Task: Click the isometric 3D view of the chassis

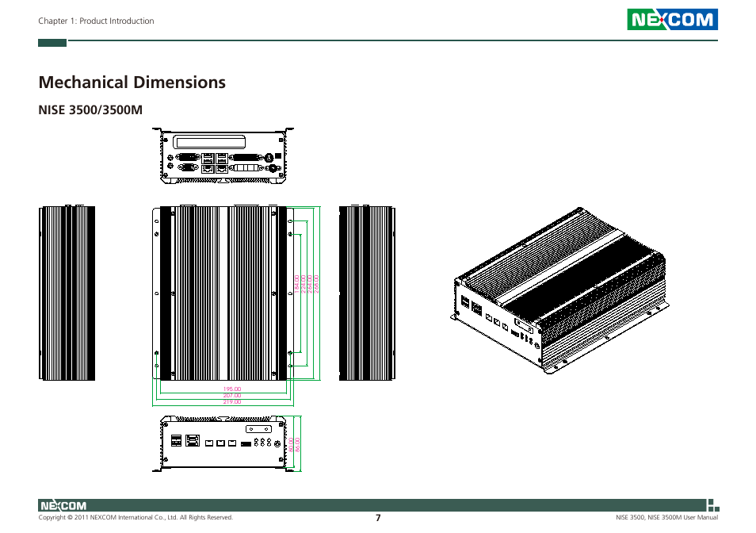Action: [x=561, y=291]
